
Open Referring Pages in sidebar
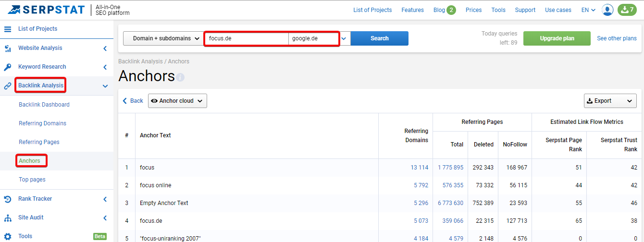39,142
